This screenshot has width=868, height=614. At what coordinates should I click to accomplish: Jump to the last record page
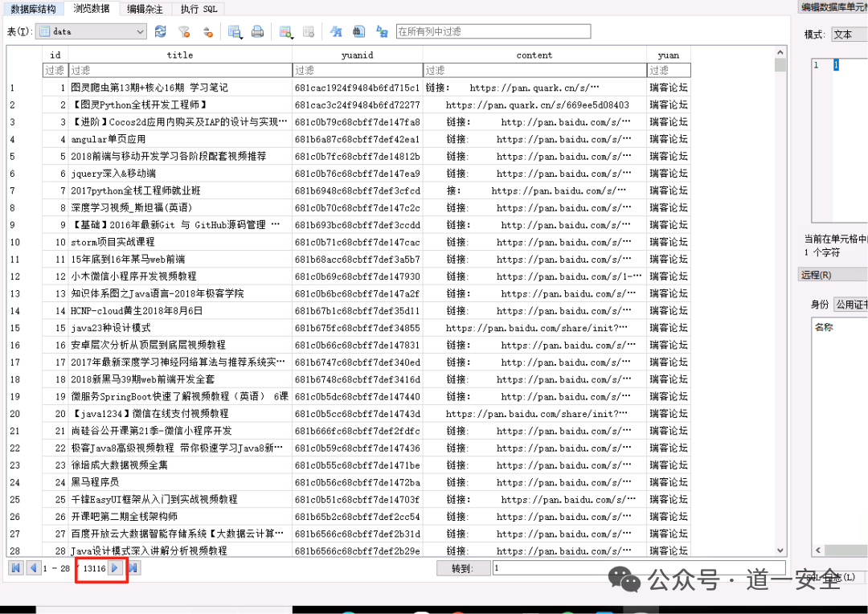[x=133, y=568]
